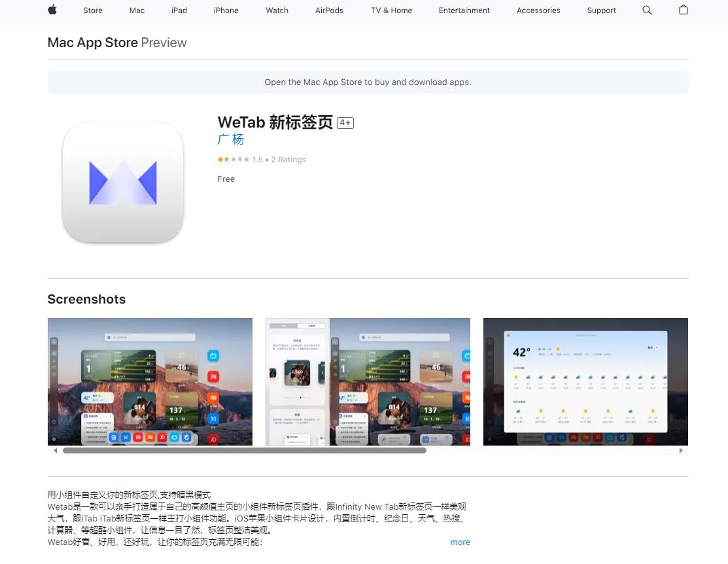Open the first WeTab screenshot

150,381
